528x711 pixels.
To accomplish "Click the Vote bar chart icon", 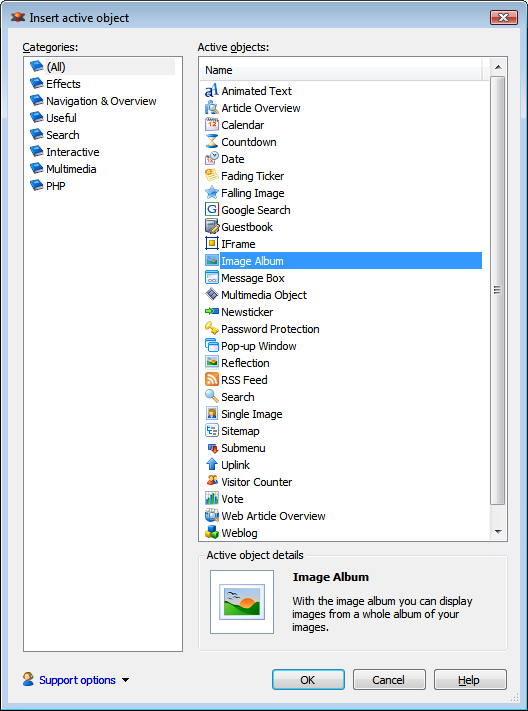I will click(x=212, y=499).
